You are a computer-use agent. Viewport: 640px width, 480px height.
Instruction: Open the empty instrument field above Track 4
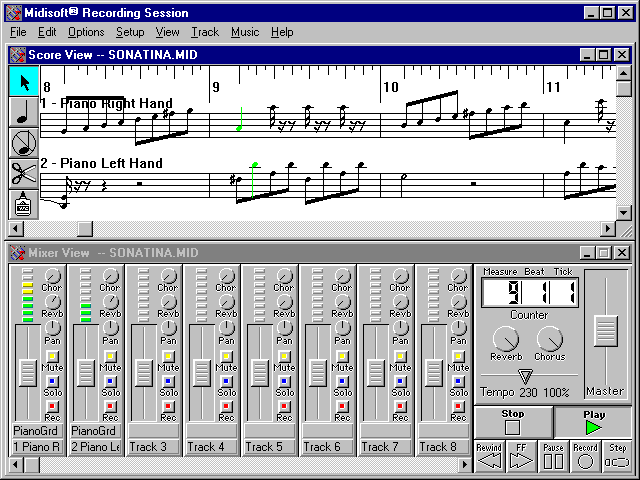211,431
